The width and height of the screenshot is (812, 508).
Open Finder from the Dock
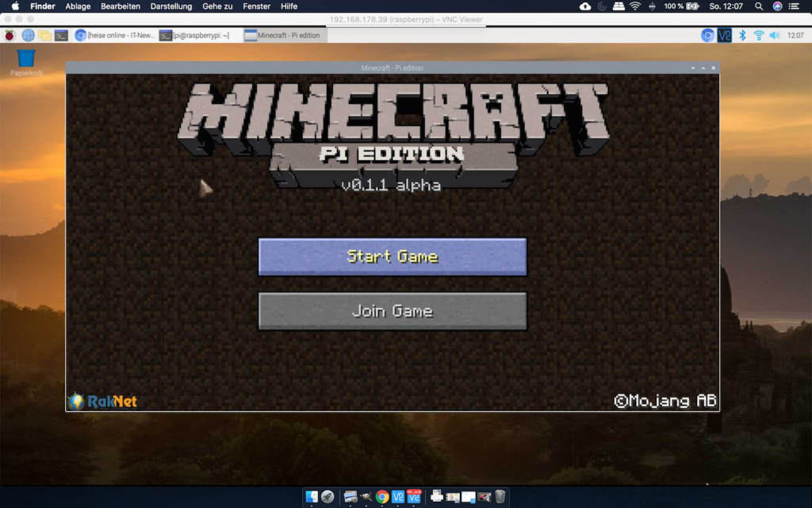(x=312, y=497)
